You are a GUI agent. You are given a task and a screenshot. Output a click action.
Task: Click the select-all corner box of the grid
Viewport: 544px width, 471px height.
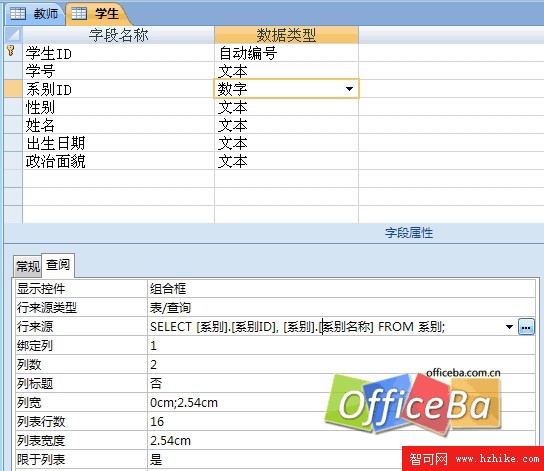13,35
